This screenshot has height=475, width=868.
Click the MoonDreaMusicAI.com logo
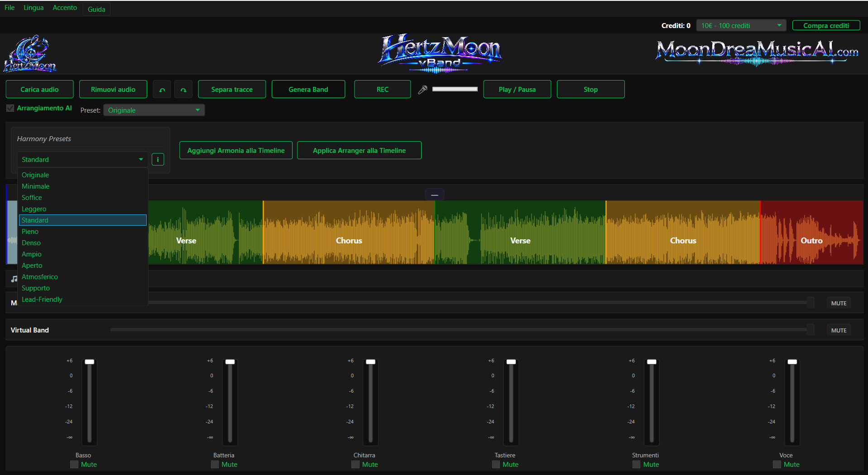[757, 53]
